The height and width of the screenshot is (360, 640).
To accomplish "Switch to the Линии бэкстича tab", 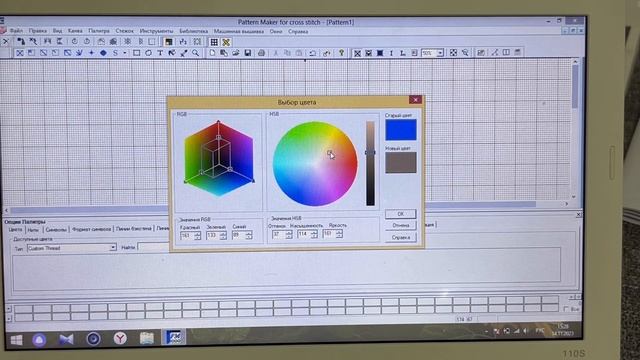I will [x=134, y=229].
